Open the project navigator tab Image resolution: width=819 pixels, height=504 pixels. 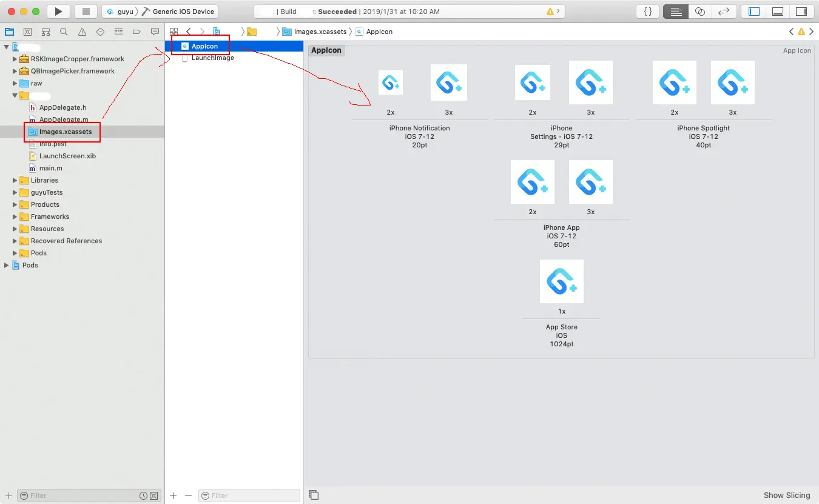9,32
